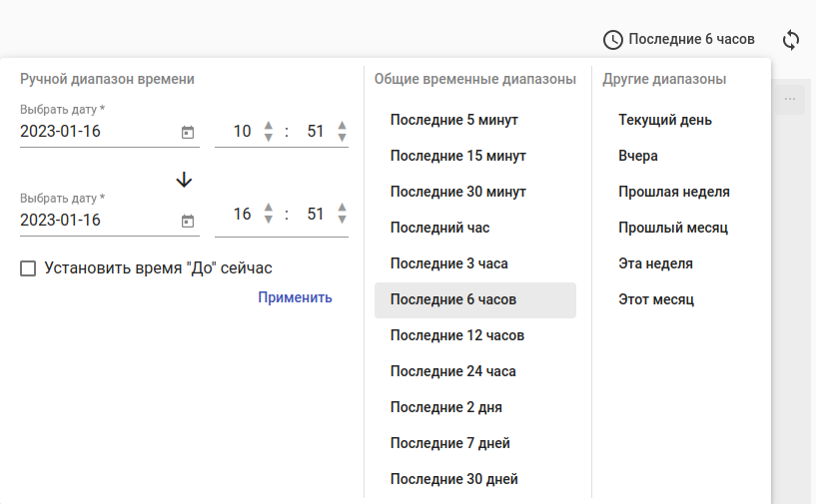
Task: Enable Установить время "До" сейчас checkbox
Action: (x=28, y=268)
